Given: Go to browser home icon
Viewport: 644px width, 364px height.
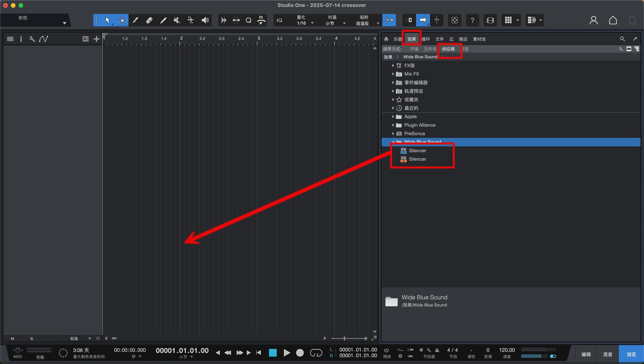Looking at the screenshot, I should [x=386, y=39].
